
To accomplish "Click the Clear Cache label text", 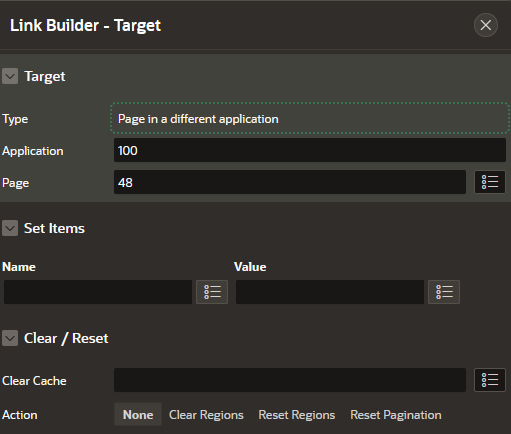I will click(34, 381).
